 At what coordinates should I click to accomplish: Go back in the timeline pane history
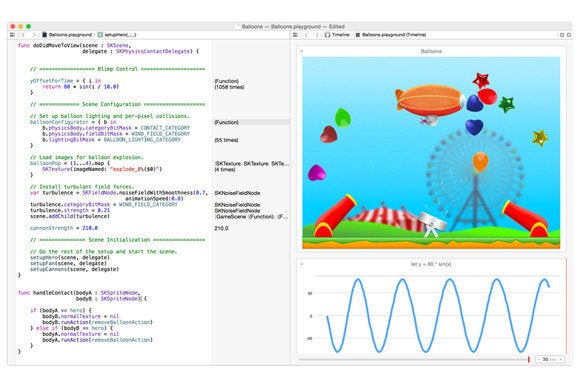pyautogui.click(x=306, y=35)
